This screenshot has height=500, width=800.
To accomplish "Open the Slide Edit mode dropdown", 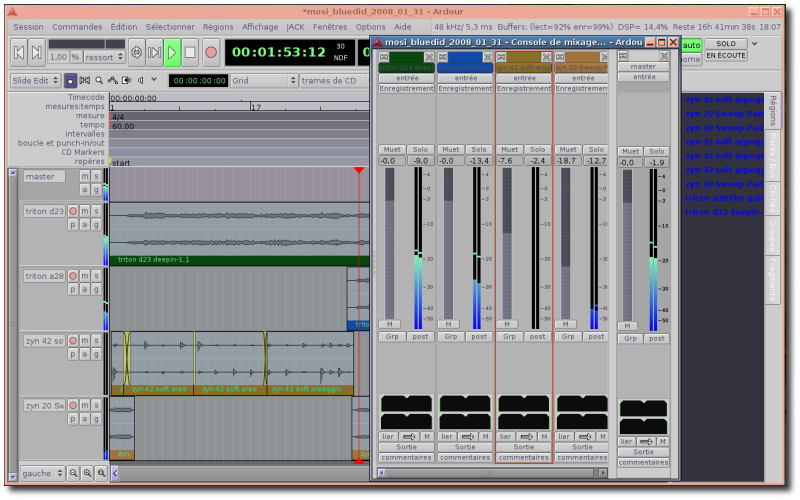I will 34,80.
